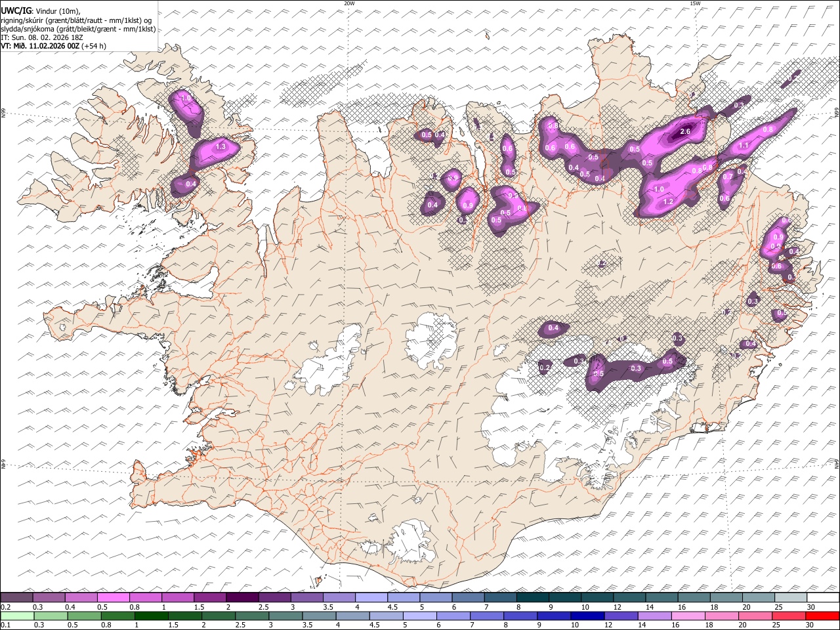Click the 1.1 precipitation value on the map

pos(744,146)
